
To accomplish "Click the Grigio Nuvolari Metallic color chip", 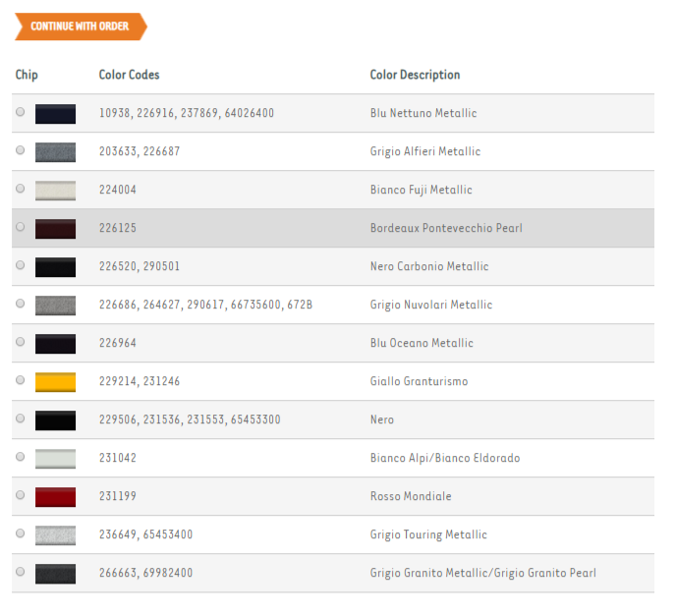I will coord(55,305).
